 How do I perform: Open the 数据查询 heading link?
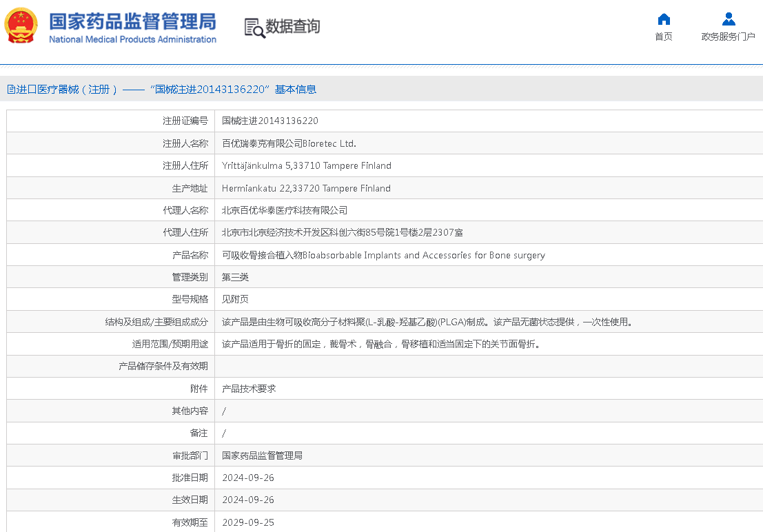292,26
